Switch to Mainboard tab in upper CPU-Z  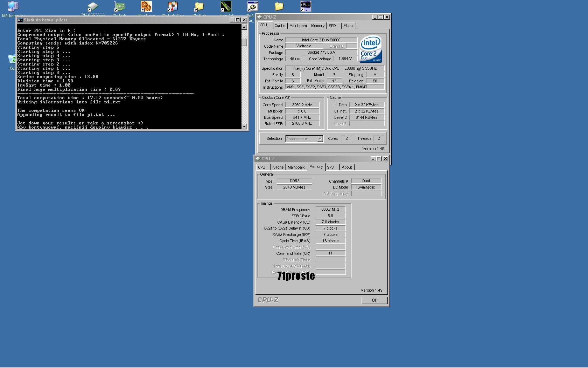(x=298, y=26)
